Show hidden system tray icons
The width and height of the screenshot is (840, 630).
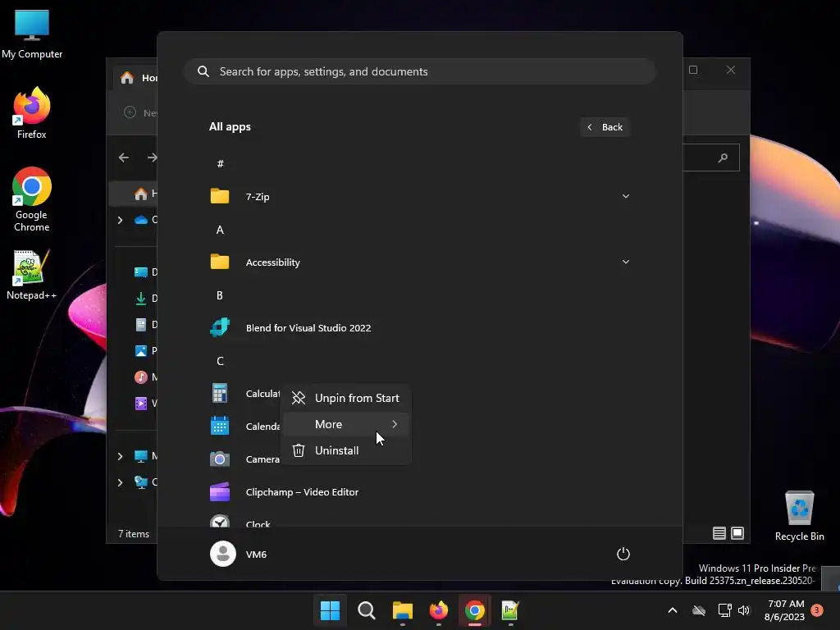(673, 610)
